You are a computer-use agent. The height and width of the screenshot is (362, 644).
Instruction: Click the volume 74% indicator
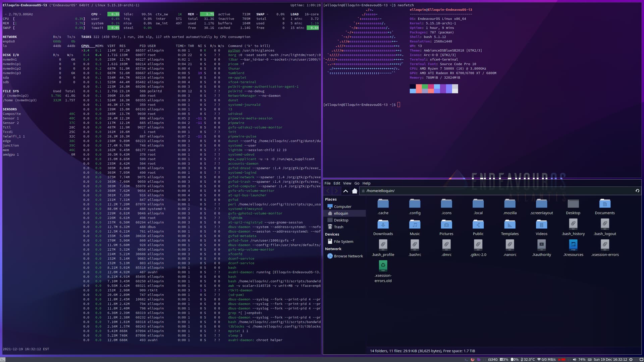(579, 360)
